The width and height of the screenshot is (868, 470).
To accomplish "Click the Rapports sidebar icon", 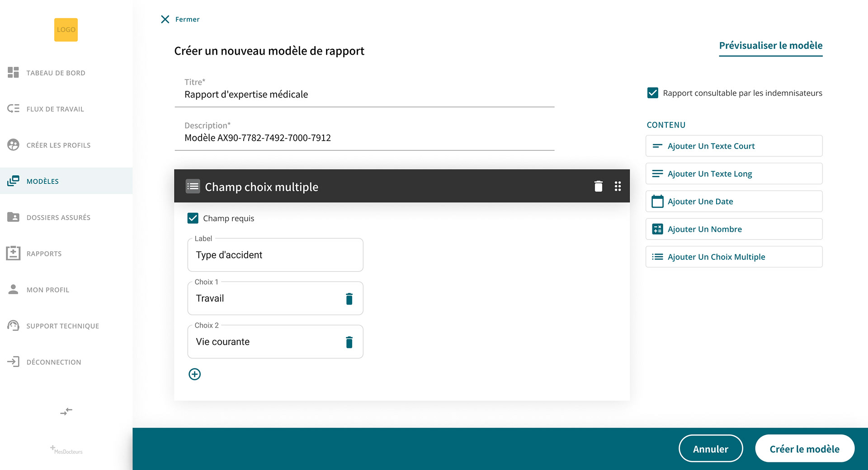I will pos(13,253).
